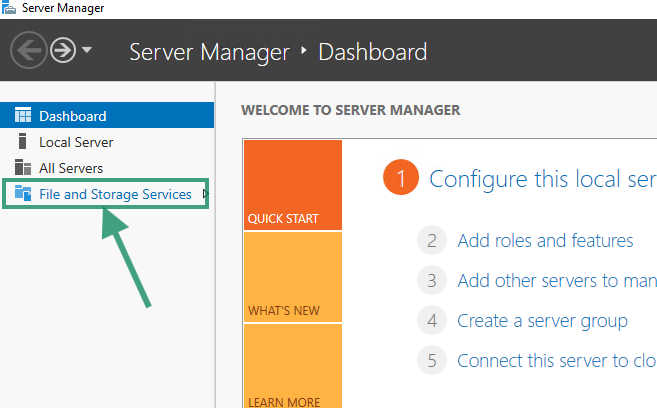Open File and Storage Services
Viewport: 657px width, 408px height.
click(x=106, y=194)
